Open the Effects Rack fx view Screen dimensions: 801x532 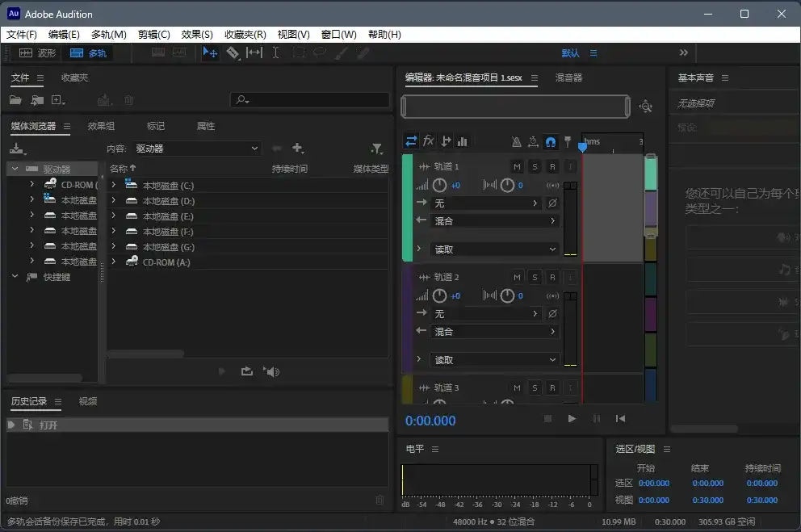428,142
